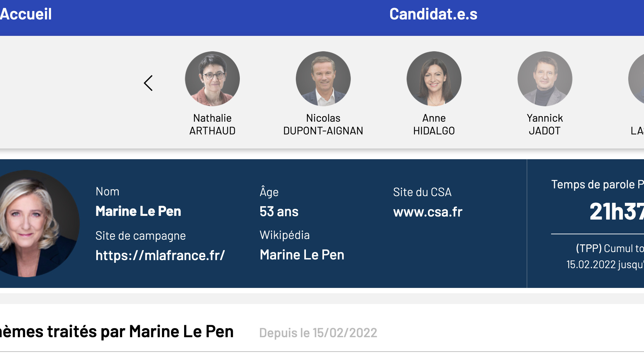The height and width of the screenshot is (362, 644).
Task: Click the Depuis le 15/02/2022 date text
Action: pos(318,333)
